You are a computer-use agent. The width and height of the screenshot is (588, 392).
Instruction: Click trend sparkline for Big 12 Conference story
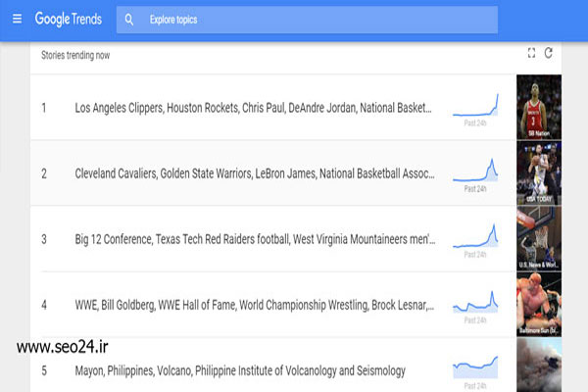475,236
